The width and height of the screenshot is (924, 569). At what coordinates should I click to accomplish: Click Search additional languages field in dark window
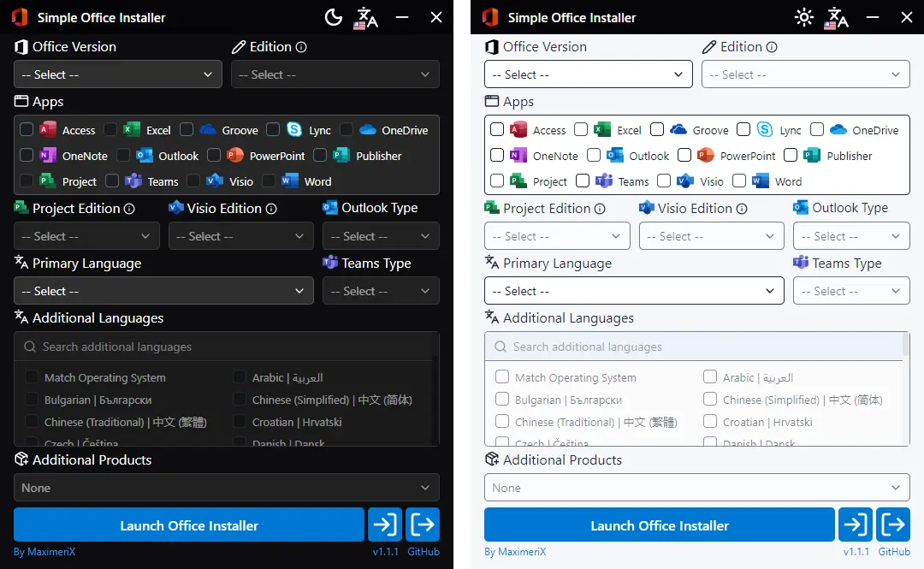(224, 347)
